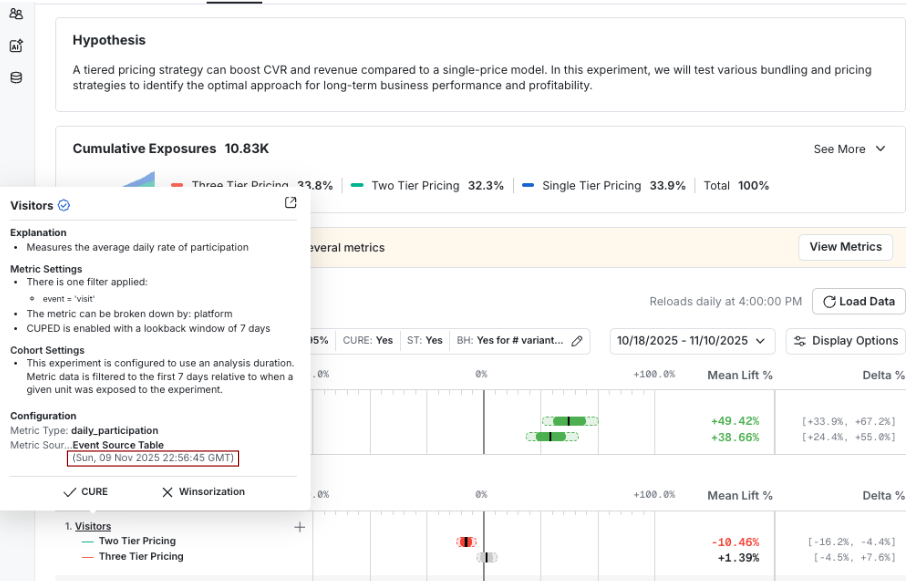Click the ST: Yes setting
The image size is (907, 581).
click(425, 341)
